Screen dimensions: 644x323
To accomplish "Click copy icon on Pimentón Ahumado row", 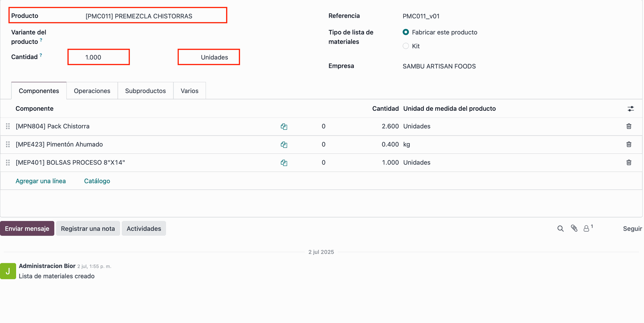I will coord(284,145).
